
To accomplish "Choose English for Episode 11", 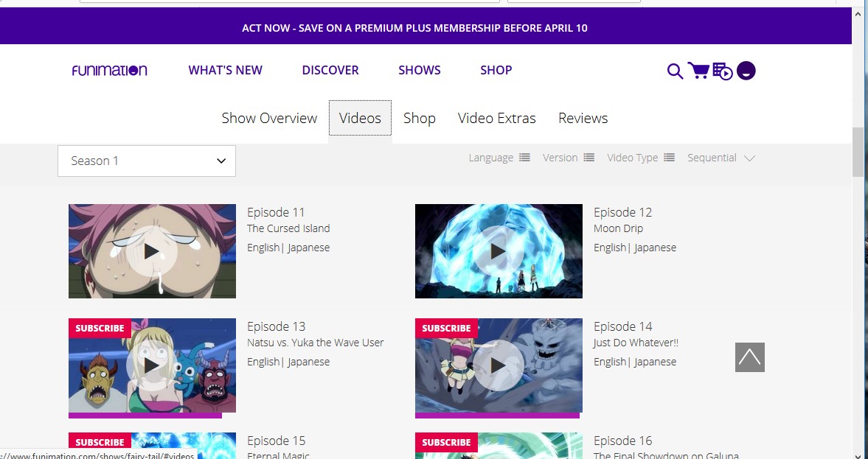I will [x=263, y=248].
